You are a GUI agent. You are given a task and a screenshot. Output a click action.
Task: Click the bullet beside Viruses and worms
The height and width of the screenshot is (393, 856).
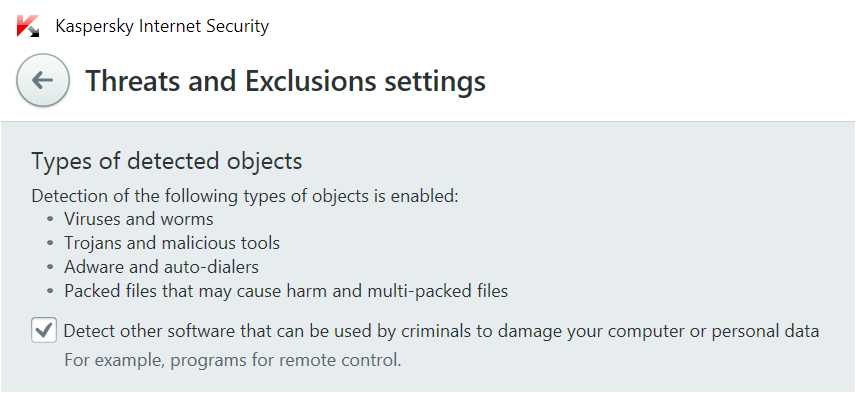(x=51, y=219)
